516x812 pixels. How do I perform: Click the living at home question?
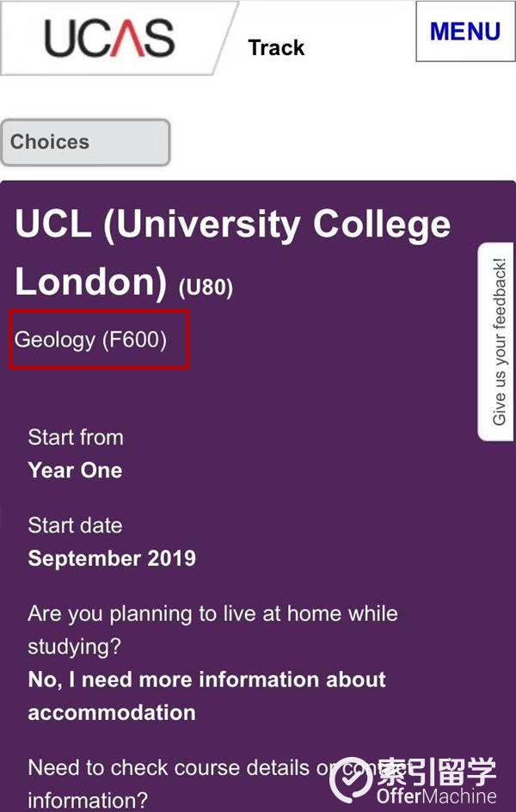pos(212,630)
